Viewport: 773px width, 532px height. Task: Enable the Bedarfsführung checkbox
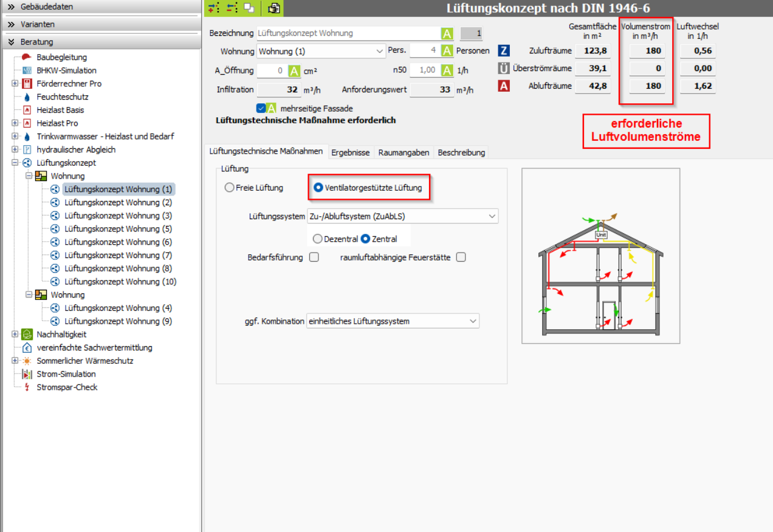tap(314, 257)
